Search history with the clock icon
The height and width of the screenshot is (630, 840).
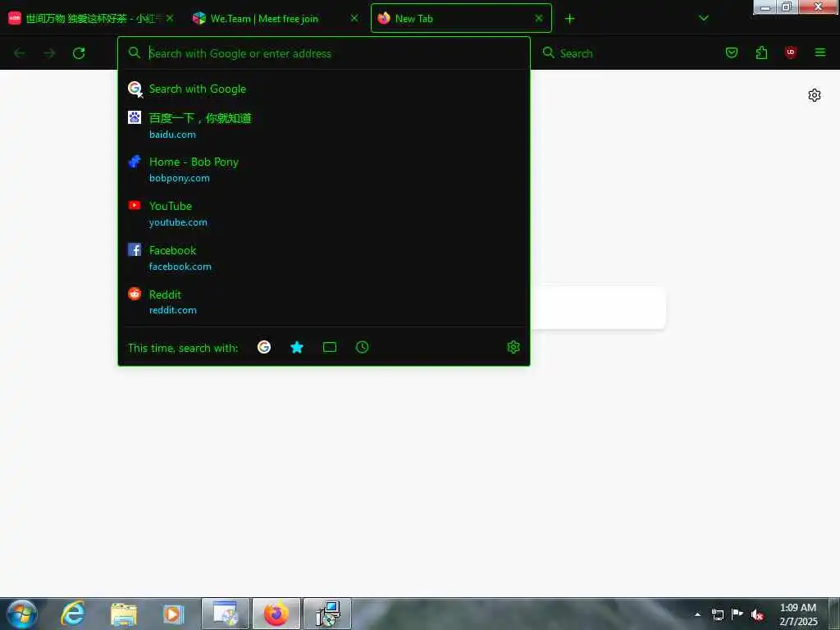[362, 347]
